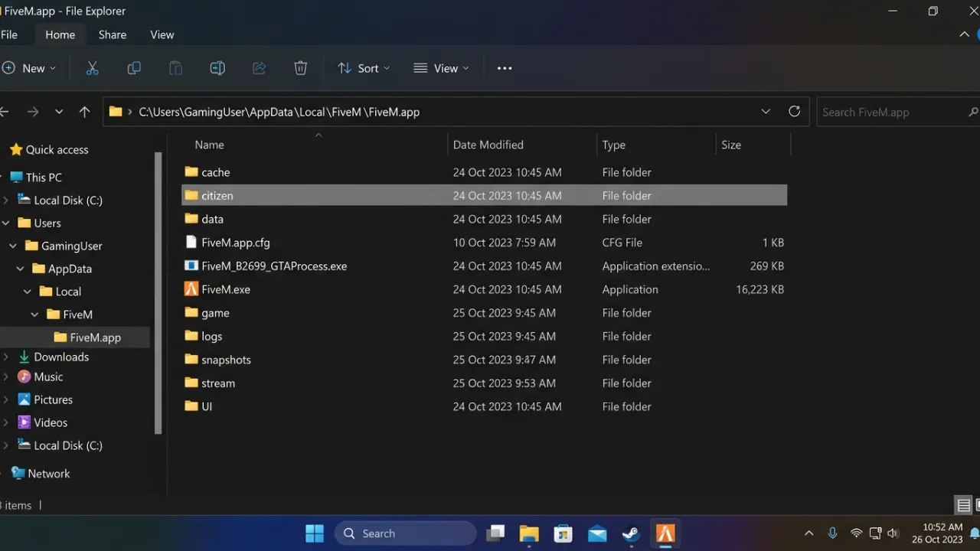This screenshot has height=551, width=980.
Task: Click the Search FiveM.app input field
Action: tap(897, 112)
